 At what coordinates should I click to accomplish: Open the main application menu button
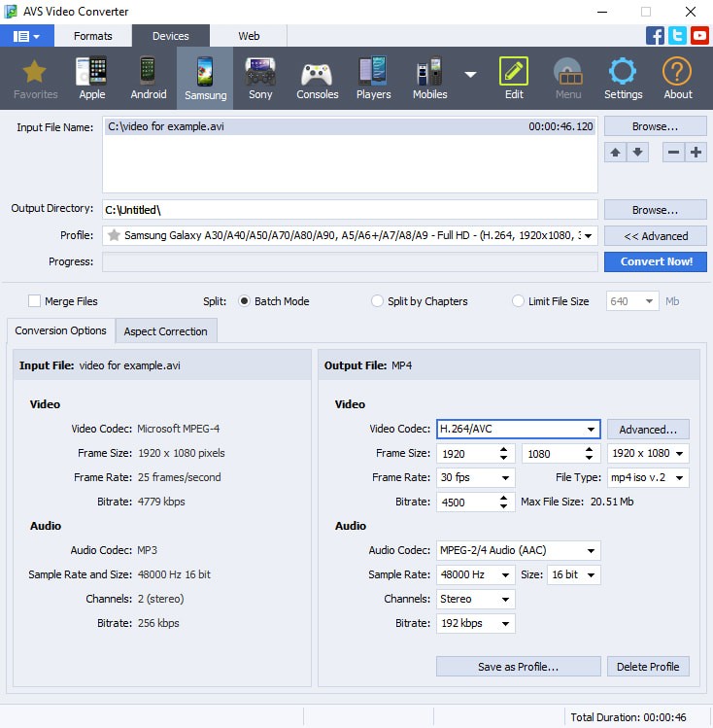click(x=26, y=36)
